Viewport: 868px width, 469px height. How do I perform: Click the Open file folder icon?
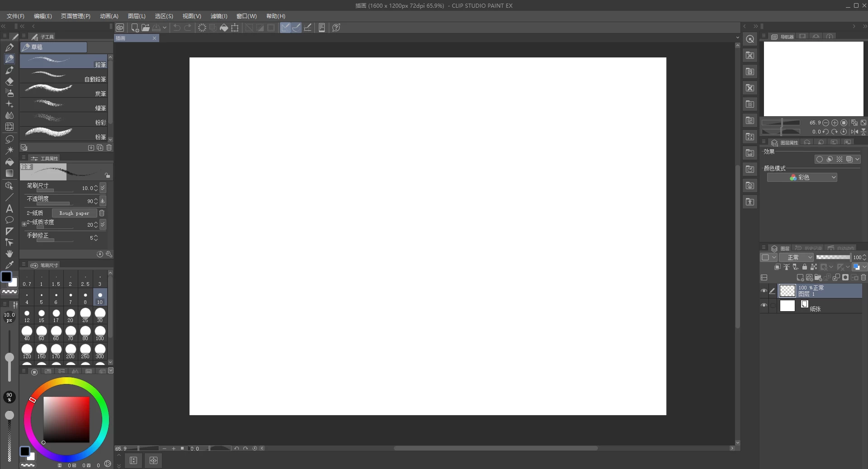pos(145,28)
